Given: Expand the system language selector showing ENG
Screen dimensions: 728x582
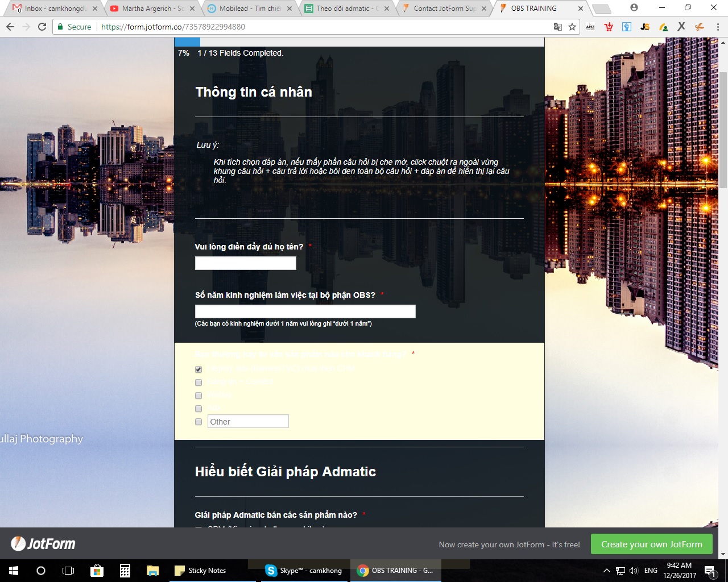Looking at the screenshot, I should [x=650, y=570].
